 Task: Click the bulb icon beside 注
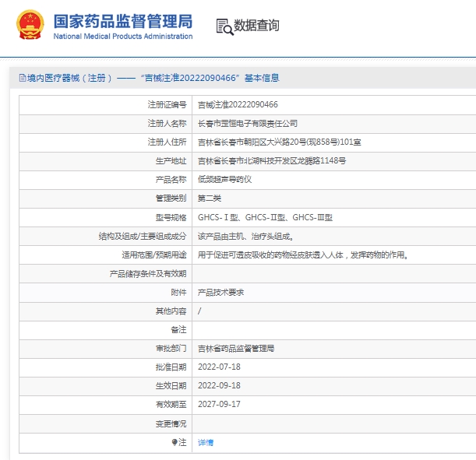pyautogui.click(x=175, y=442)
